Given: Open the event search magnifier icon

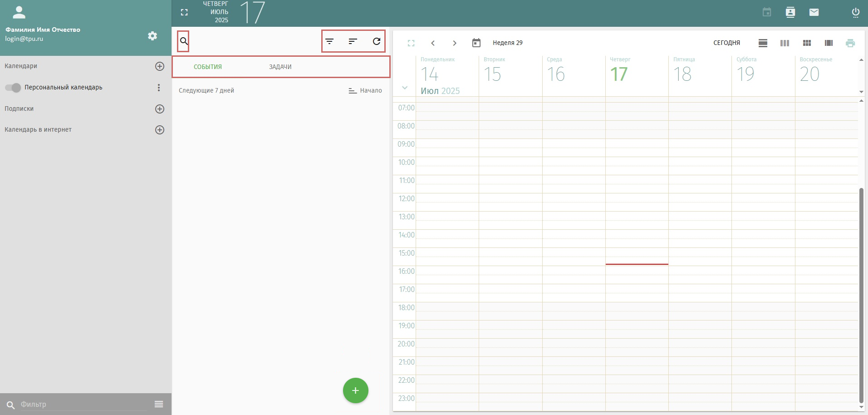Looking at the screenshot, I should 184,41.
